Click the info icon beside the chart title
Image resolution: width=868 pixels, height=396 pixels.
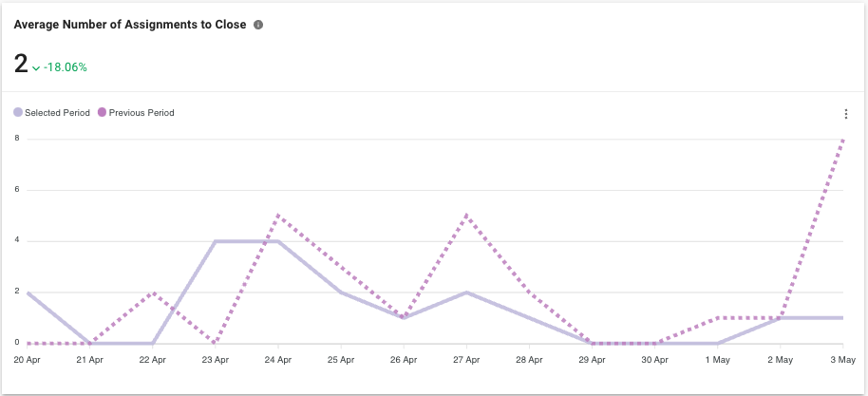[x=258, y=25]
